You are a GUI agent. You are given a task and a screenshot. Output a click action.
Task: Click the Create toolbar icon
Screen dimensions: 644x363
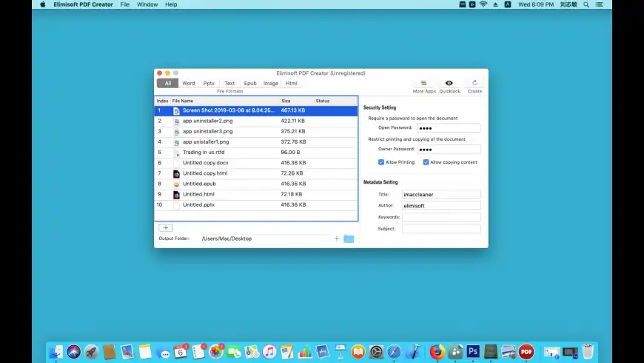pyautogui.click(x=474, y=83)
